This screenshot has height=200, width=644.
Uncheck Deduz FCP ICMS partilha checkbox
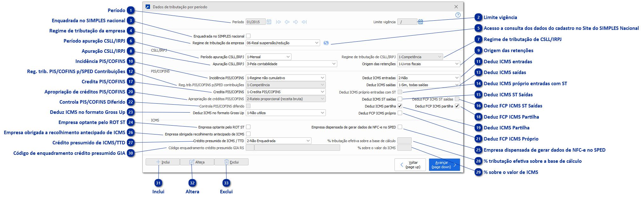457,106
